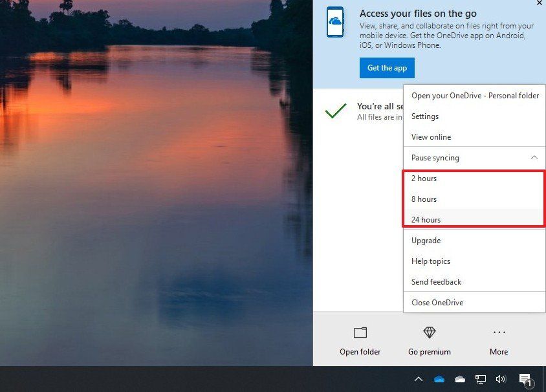Open the Action Center notification icon
The width and height of the screenshot is (546, 392).
[x=525, y=380]
